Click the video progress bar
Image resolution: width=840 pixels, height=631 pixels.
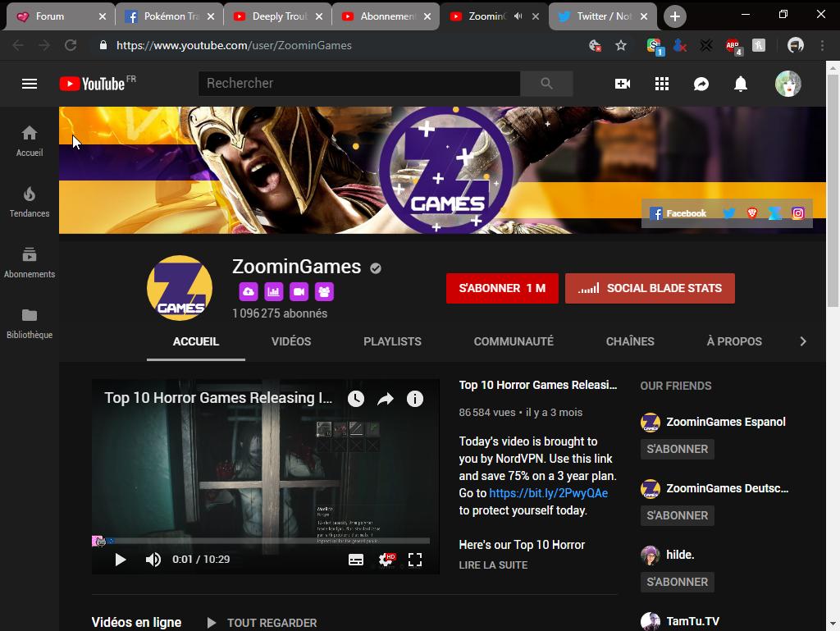tap(261, 541)
